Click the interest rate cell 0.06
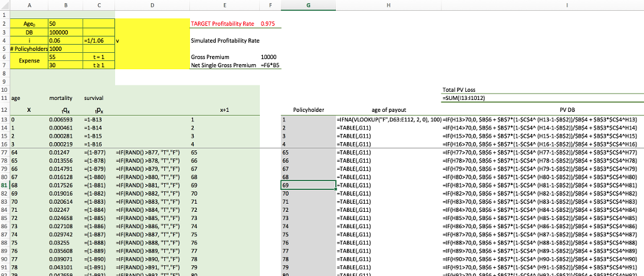 [x=65, y=41]
